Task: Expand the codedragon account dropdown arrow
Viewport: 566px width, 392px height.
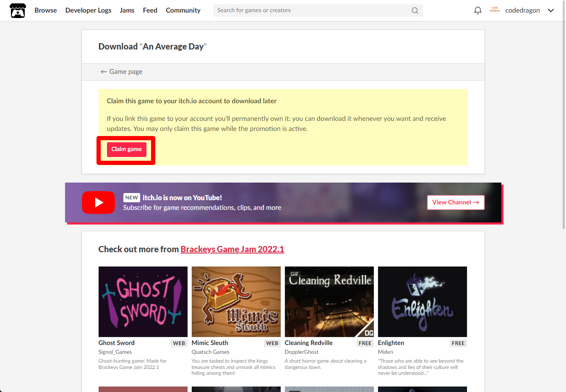Action: point(551,10)
